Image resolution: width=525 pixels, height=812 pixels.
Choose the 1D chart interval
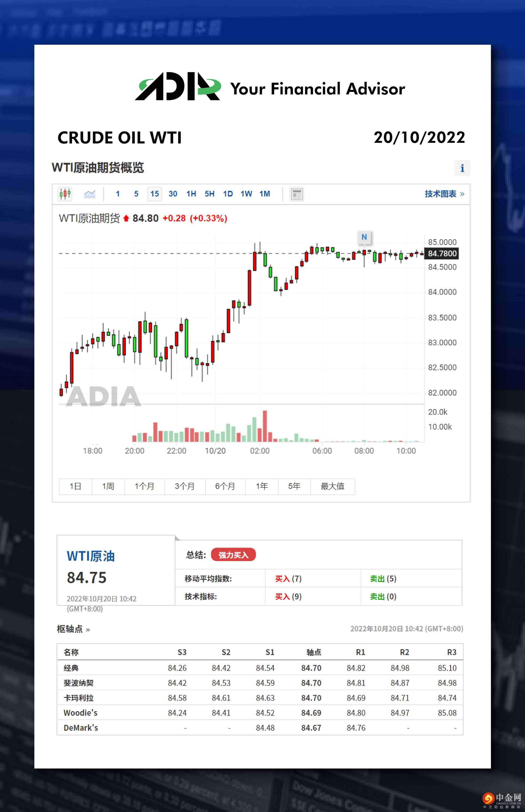(x=228, y=194)
